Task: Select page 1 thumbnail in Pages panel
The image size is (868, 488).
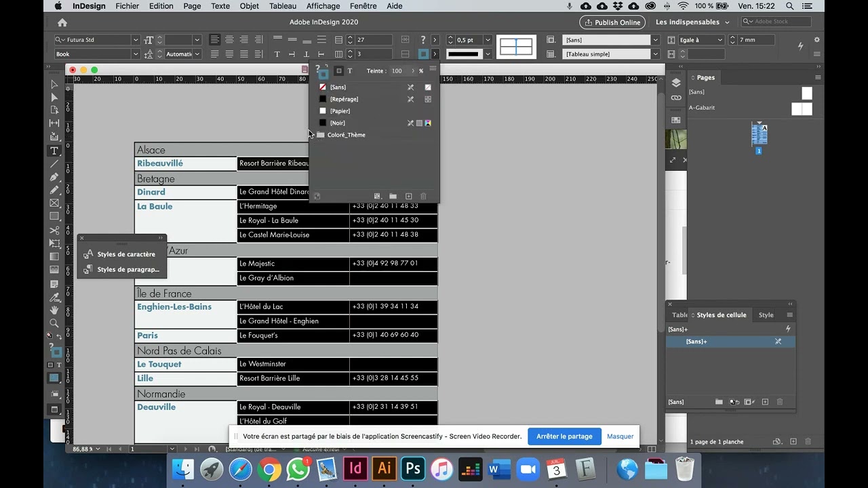Action: point(759,134)
